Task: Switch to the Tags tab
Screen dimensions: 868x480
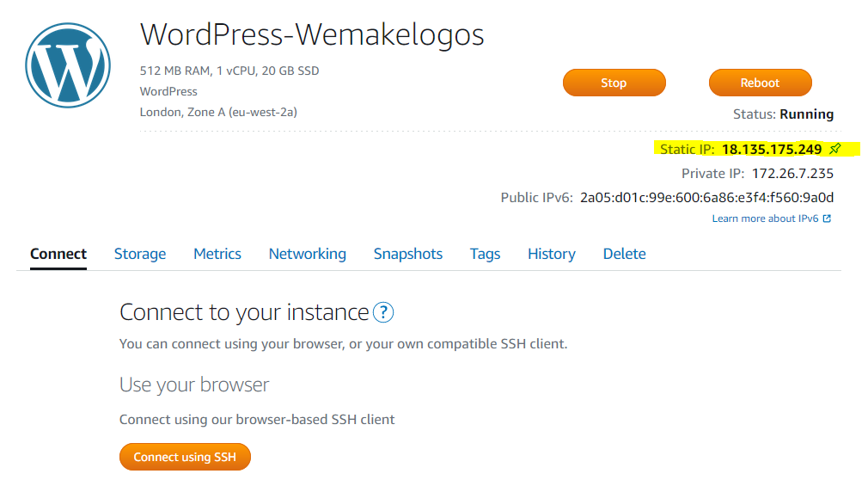Action: (x=485, y=254)
